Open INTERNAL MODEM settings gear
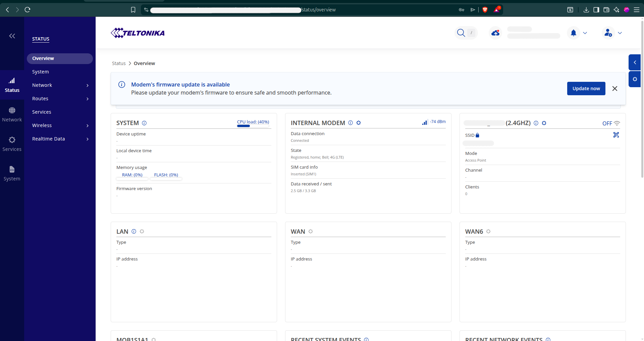 click(x=359, y=123)
